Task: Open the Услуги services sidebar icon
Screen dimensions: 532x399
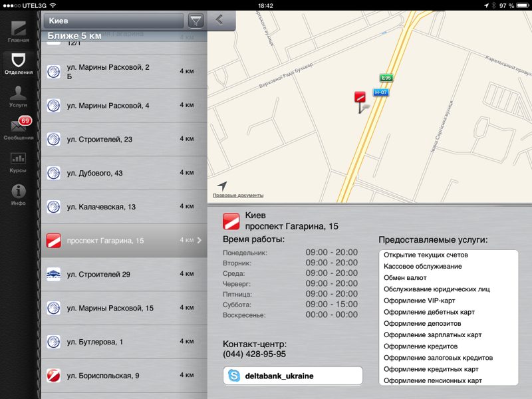Action: click(x=18, y=96)
